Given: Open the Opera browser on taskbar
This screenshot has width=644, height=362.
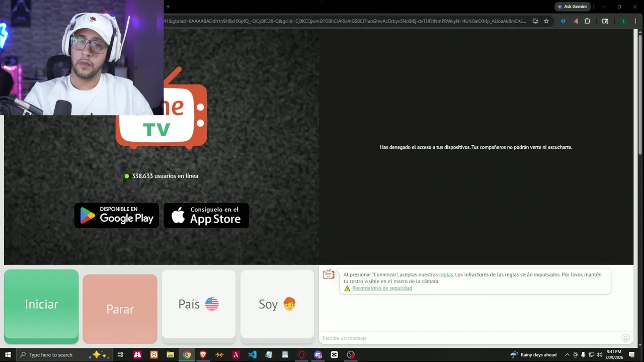Looking at the screenshot, I should point(301,354).
